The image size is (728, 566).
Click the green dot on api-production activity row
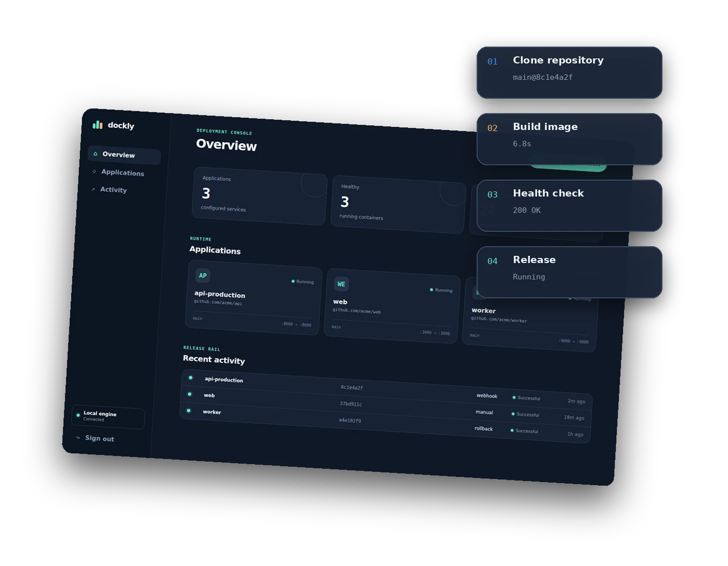[190, 378]
